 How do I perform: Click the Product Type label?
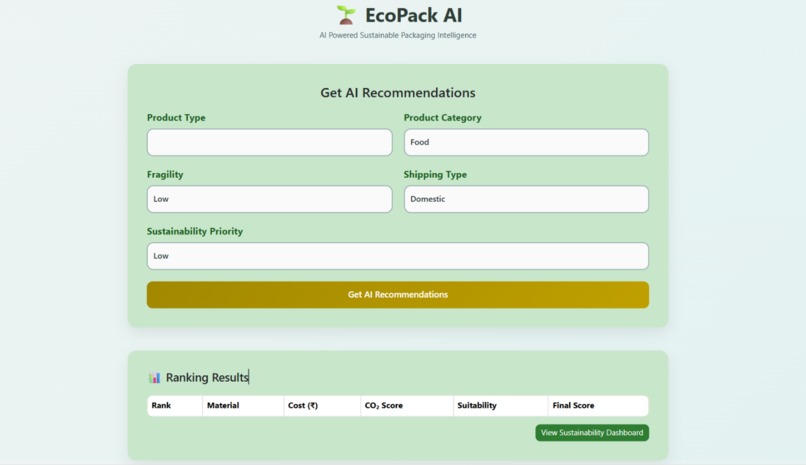click(176, 118)
